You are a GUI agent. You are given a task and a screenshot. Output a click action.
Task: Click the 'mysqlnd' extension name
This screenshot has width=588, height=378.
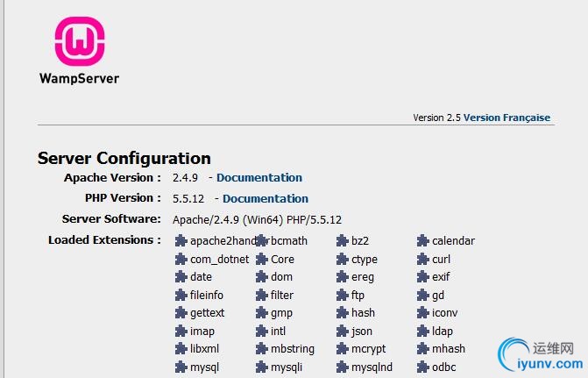coord(372,367)
